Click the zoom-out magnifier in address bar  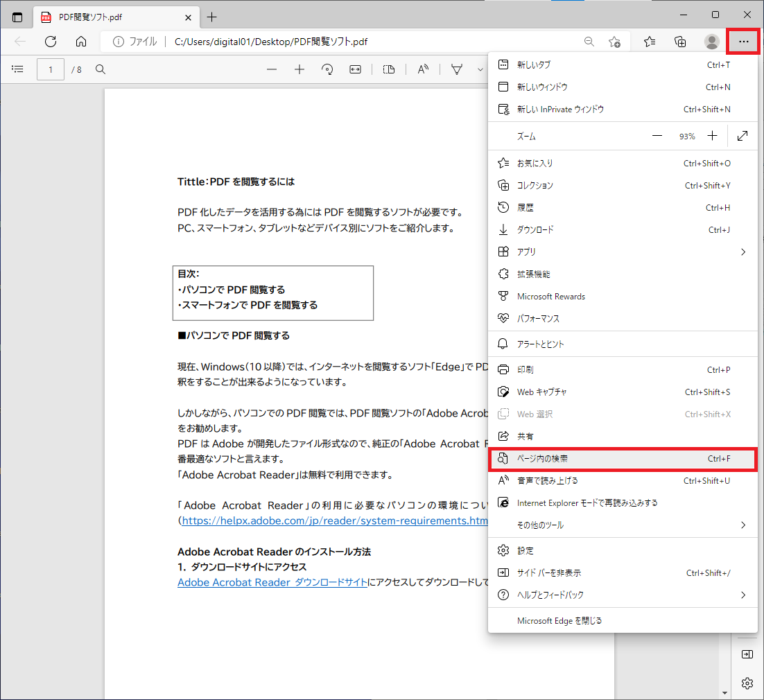(x=589, y=42)
